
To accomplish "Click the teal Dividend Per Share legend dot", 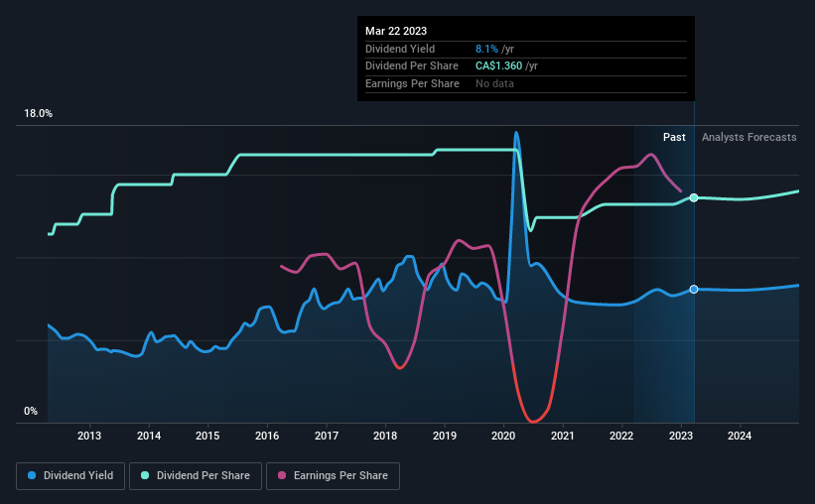I will tap(145, 475).
